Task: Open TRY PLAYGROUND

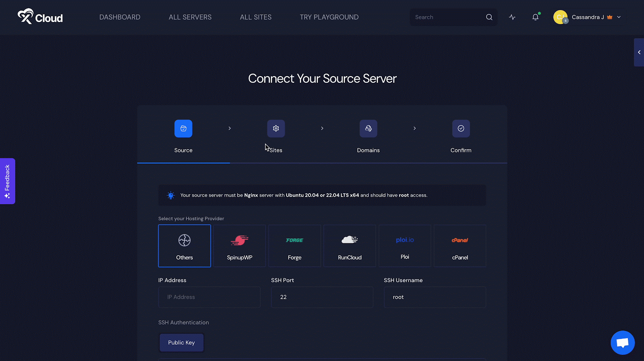Action: (329, 17)
